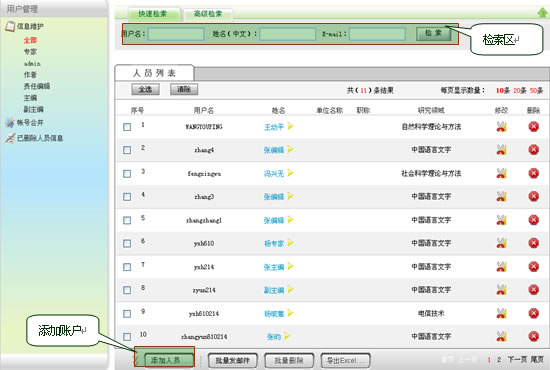Image resolution: width=550 pixels, height=370 pixels.
Task: Show 50条 results per page
Action: (x=536, y=90)
